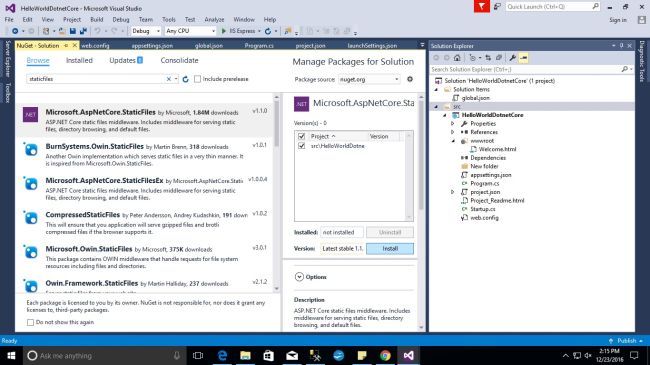Select the Microsoft.AspNetCore.StaticFiles package icon

coord(30,114)
